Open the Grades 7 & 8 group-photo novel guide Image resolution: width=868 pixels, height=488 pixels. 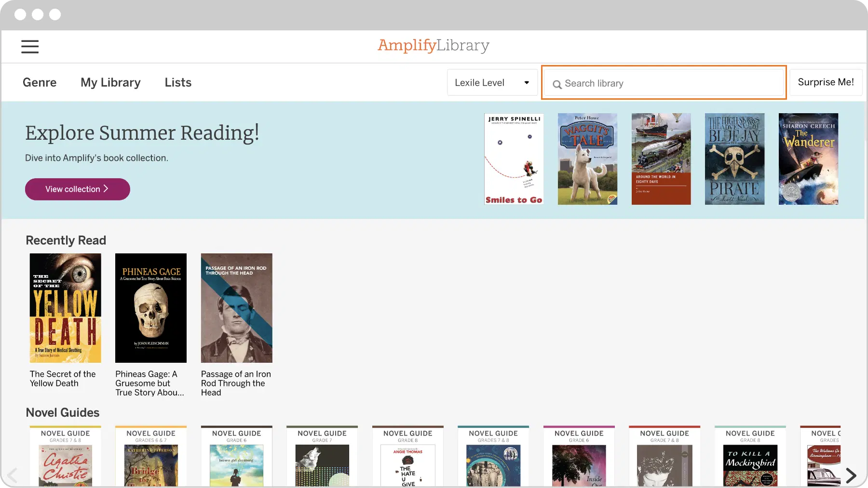click(493, 456)
